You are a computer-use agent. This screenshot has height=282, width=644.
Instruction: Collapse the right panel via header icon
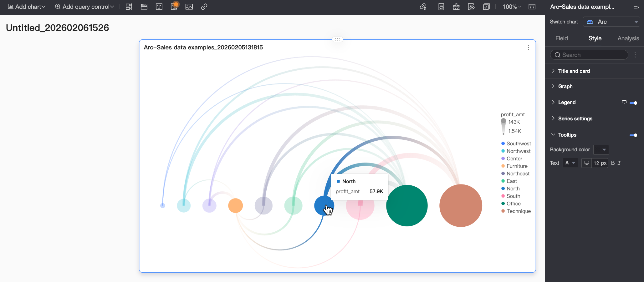(636, 7)
